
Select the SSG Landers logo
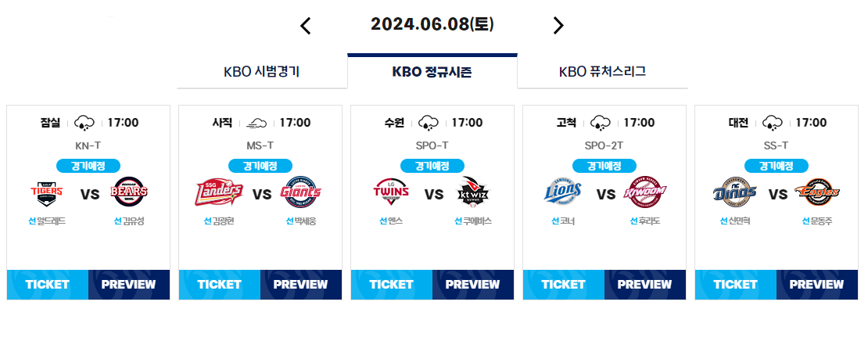[219, 193]
